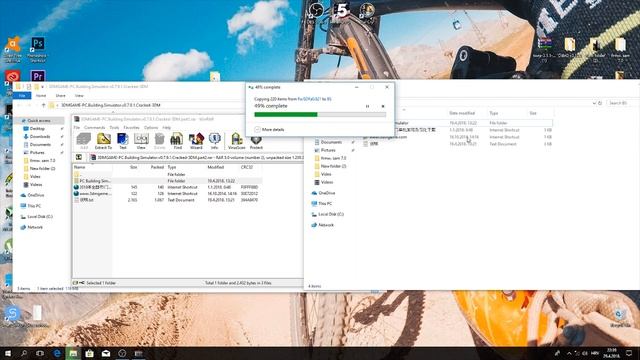Select Quick access in left Explorer sidebar
Image resolution: width=640 pixels, height=360 pixels.
[x=39, y=121]
